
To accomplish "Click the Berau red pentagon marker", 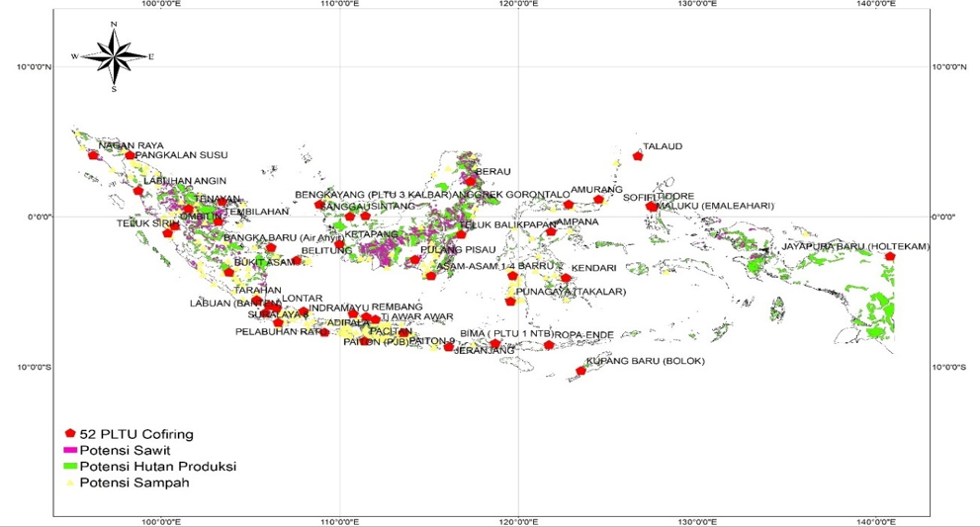I will [x=471, y=181].
